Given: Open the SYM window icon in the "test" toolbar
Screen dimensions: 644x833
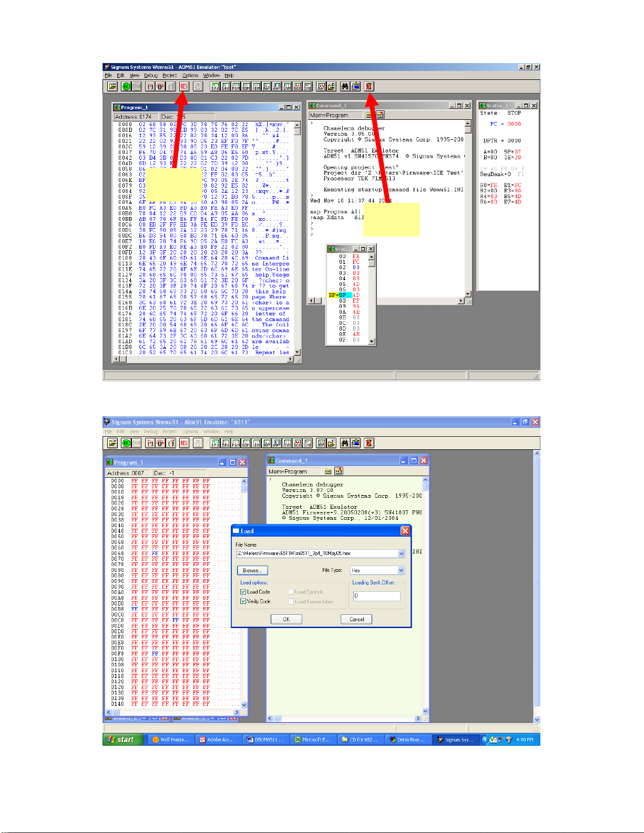Looking at the screenshot, I should 287,86.
